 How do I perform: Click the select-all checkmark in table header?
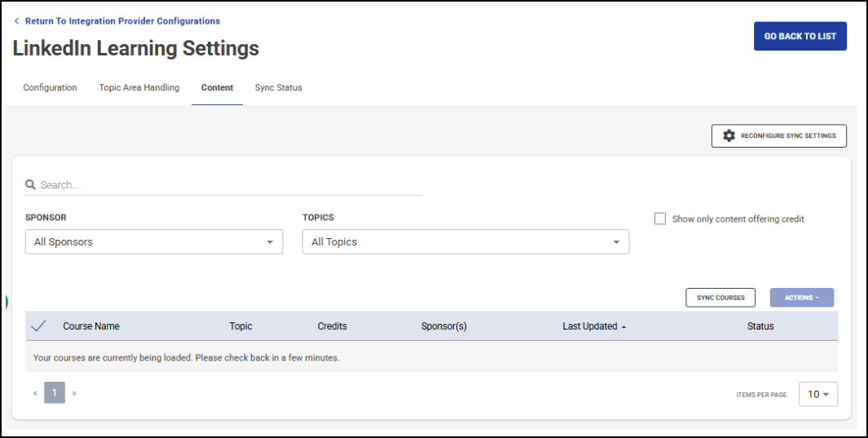(x=37, y=326)
